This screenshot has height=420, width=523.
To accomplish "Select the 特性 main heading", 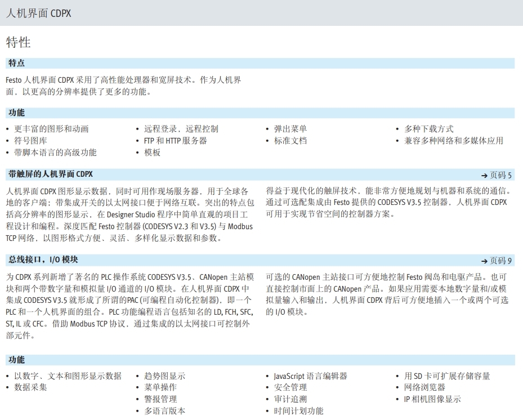I will click(x=18, y=42).
